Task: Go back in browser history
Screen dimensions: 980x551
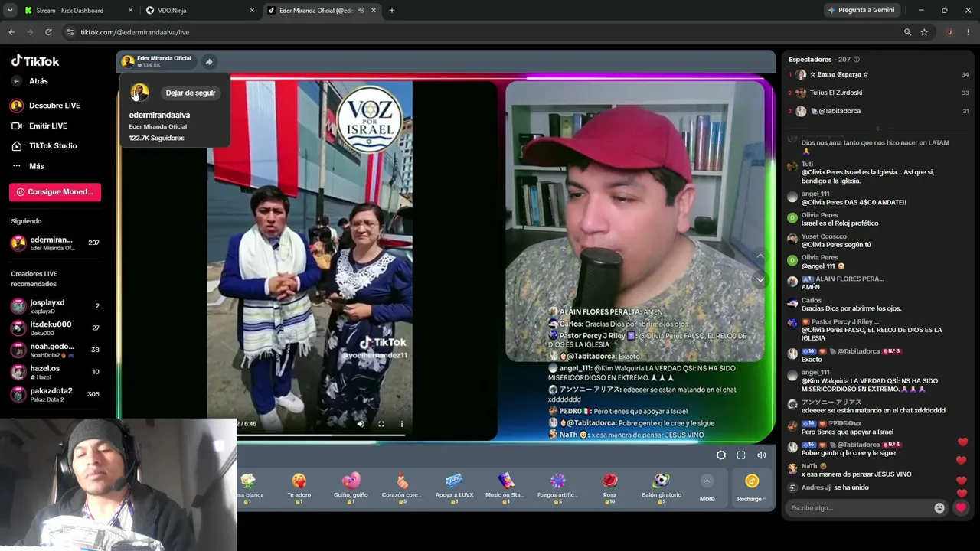Action: 11,32
